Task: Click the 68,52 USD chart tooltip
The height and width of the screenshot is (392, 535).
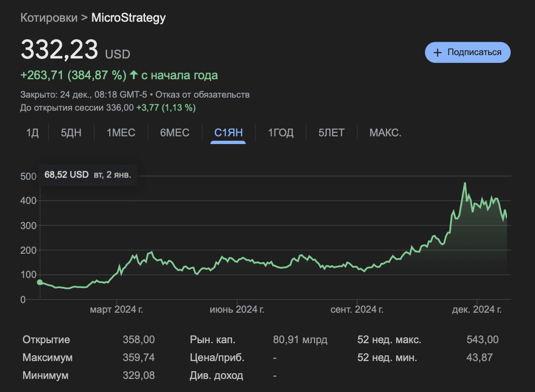Action: coord(87,174)
